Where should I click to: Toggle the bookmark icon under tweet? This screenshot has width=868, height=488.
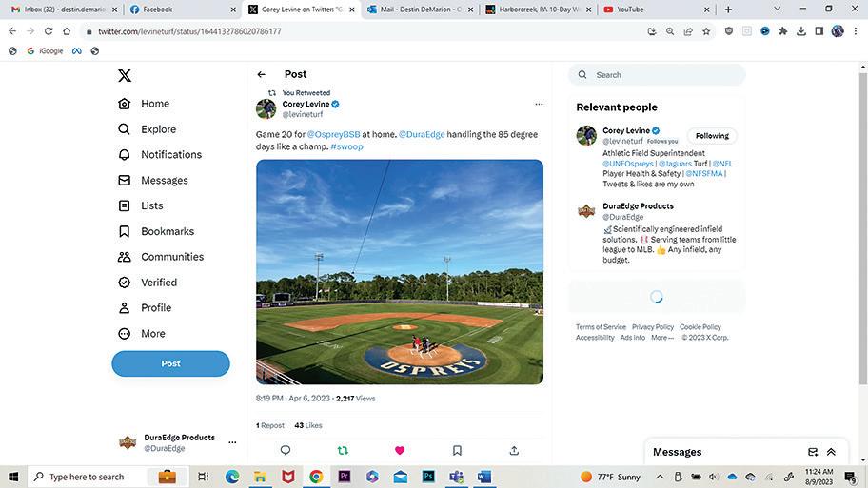click(x=457, y=450)
